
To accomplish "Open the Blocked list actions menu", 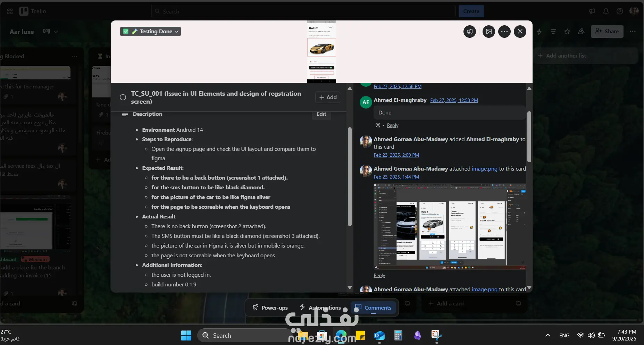I will [x=75, y=57].
